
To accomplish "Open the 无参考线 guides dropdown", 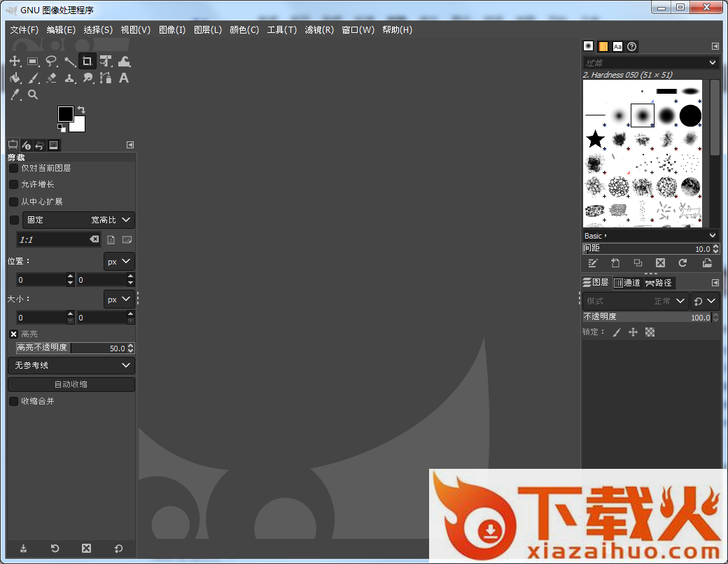I will [71, 365].
